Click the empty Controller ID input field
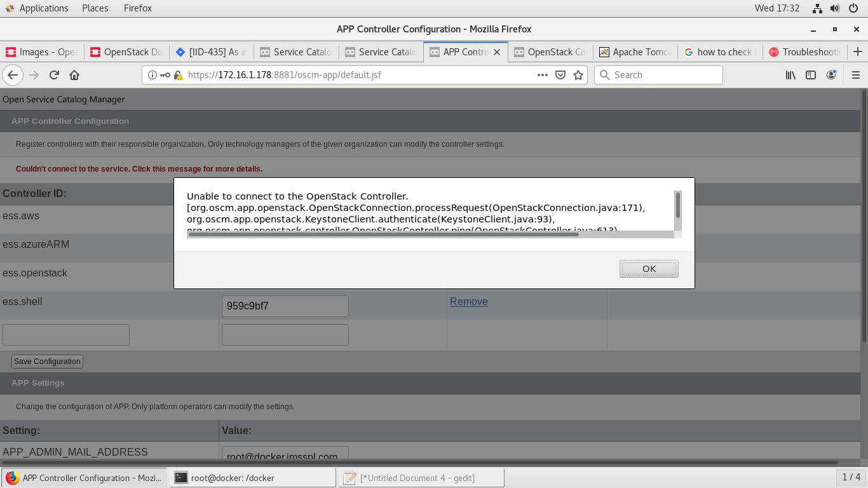Image resolution: width=868 pixels, height=488 pixels. coord(65,334)
